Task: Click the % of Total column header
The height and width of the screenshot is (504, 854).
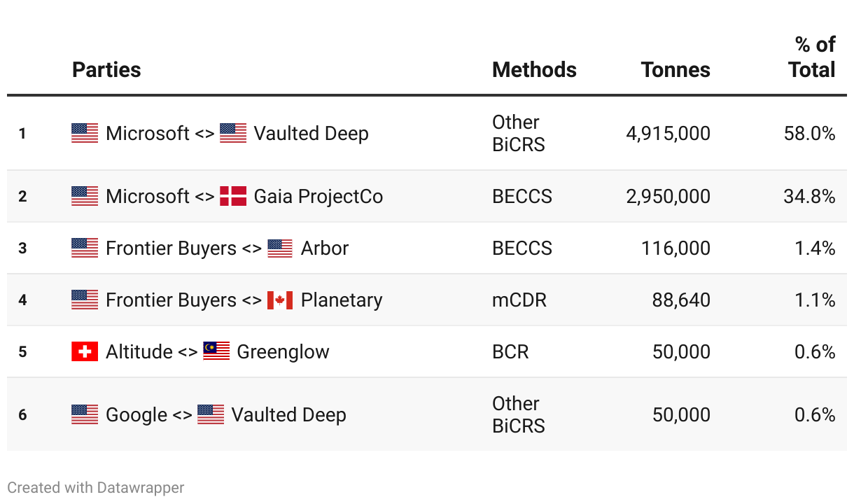Action: pyautogui.click(x=813, y=57)
